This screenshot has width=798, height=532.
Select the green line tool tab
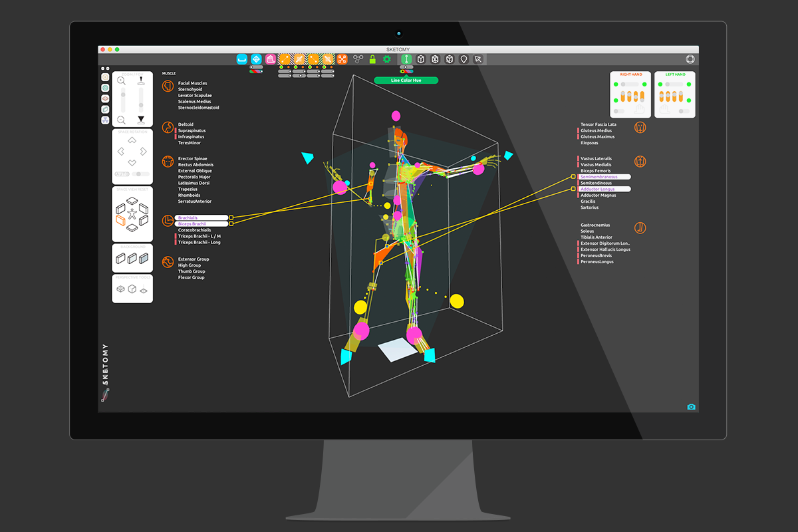406,59
